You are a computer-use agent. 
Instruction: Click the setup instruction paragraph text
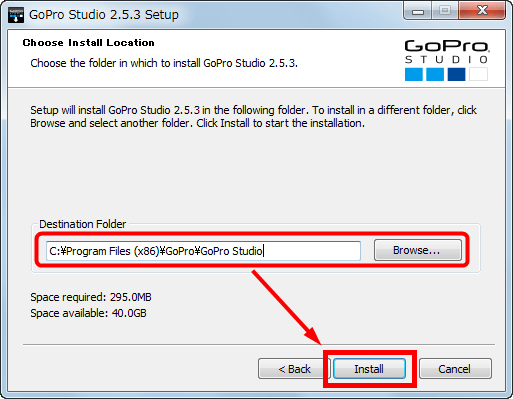pyautogui.click(x=253, y=116)
